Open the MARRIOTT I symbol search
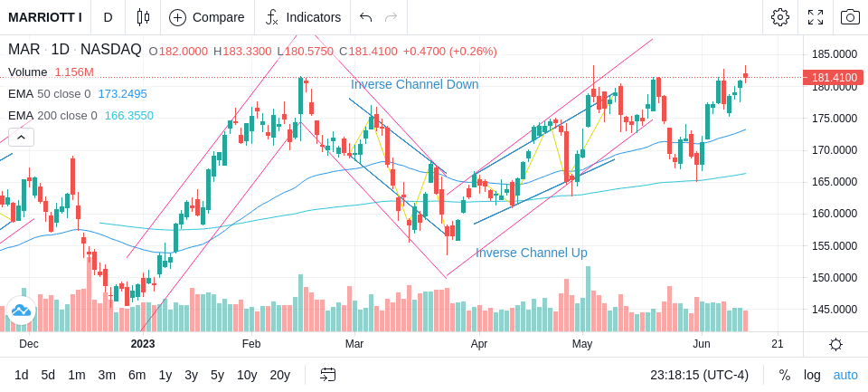Screen dimensions: 868x392 coord(45,17)
